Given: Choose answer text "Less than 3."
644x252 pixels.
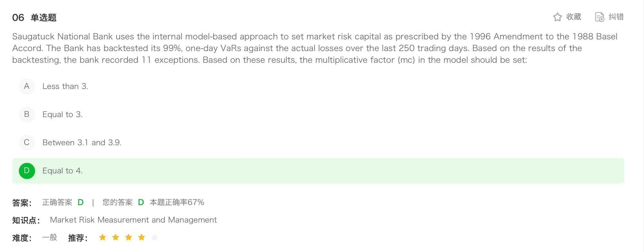Looking at the screenshot, I should point(65,86).
